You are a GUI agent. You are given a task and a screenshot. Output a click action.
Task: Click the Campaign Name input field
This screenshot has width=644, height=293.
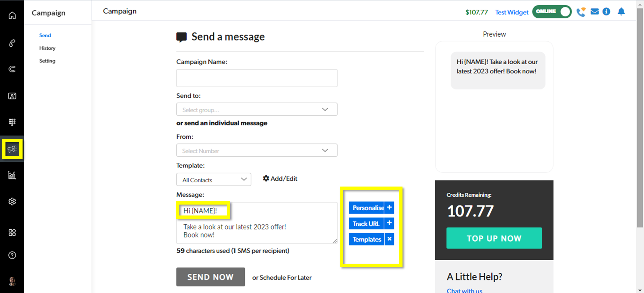click(x=257, y=78)
